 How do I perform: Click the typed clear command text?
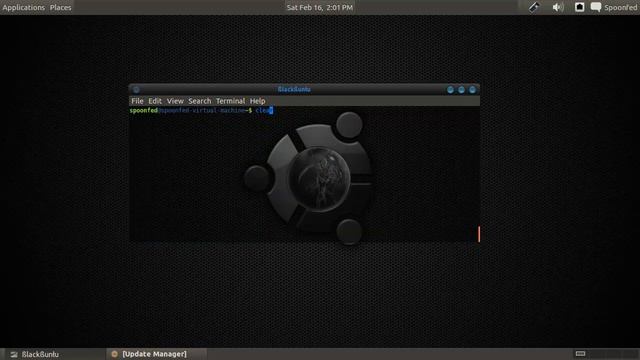coord(263,110)
